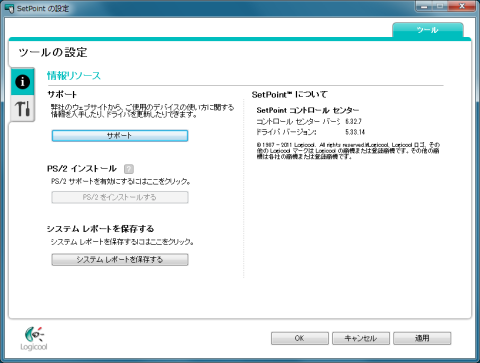Screen dimensions: 480x363
Task: Click the 情報リソース heading
Action: point(74,76)
